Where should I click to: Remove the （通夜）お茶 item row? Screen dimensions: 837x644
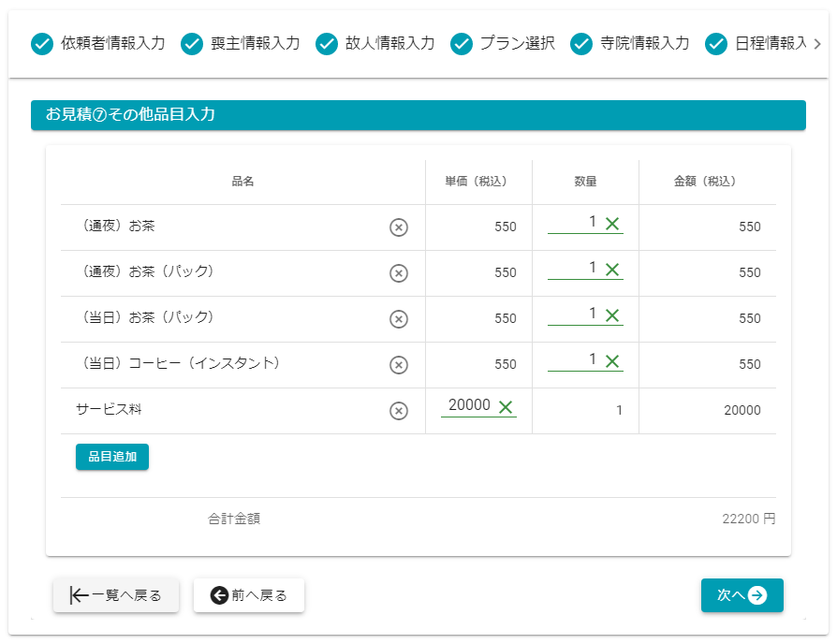pos(399,227)
